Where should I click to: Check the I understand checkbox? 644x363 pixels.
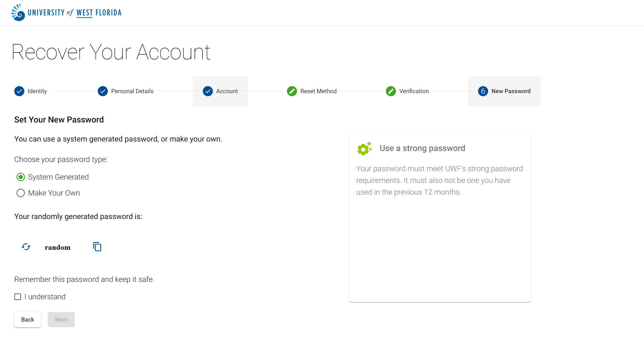point(18,297)
